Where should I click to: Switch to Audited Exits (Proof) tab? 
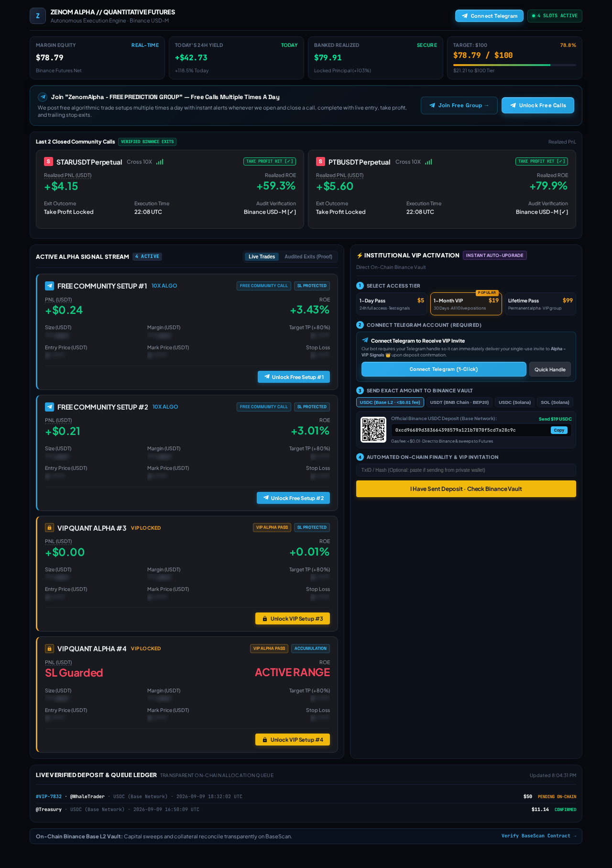(x=308, y=256)
